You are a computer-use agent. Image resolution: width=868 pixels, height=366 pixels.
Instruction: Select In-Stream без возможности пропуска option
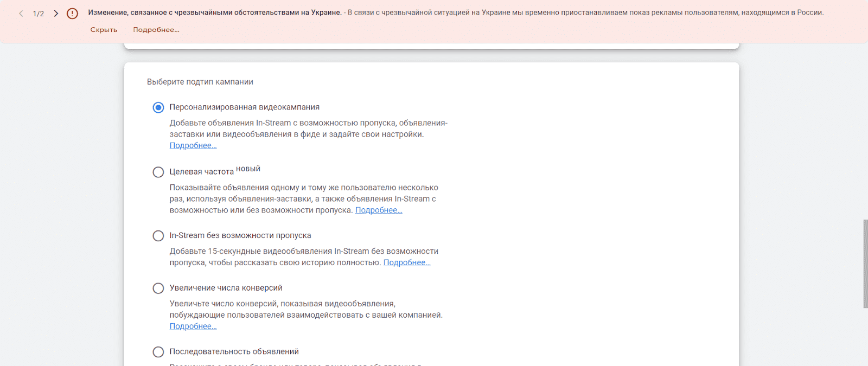(x=158, y=236)
